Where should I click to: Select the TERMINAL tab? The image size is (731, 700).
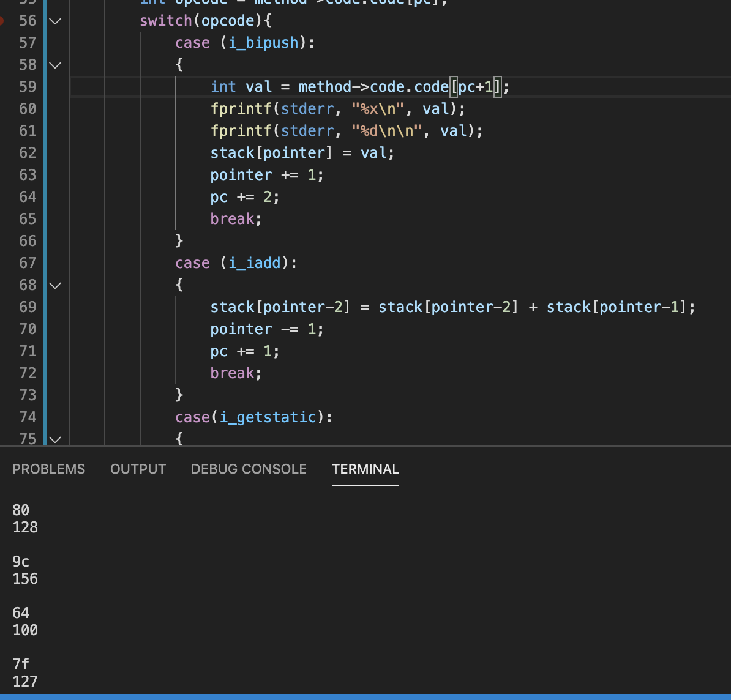click(365, 469)
